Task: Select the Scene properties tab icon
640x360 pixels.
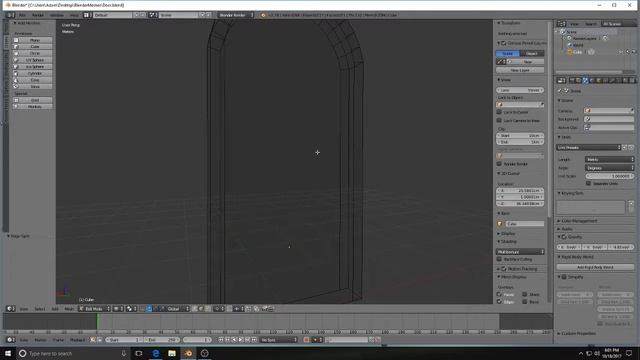Action: [x=585, y=80]
